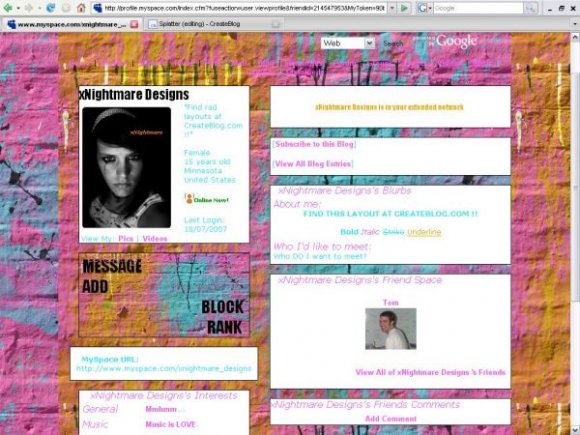The width and height of the screenshot is (580, 435).
Task: Open Tom's friend profile photo
Action: (x=391, y=329)
